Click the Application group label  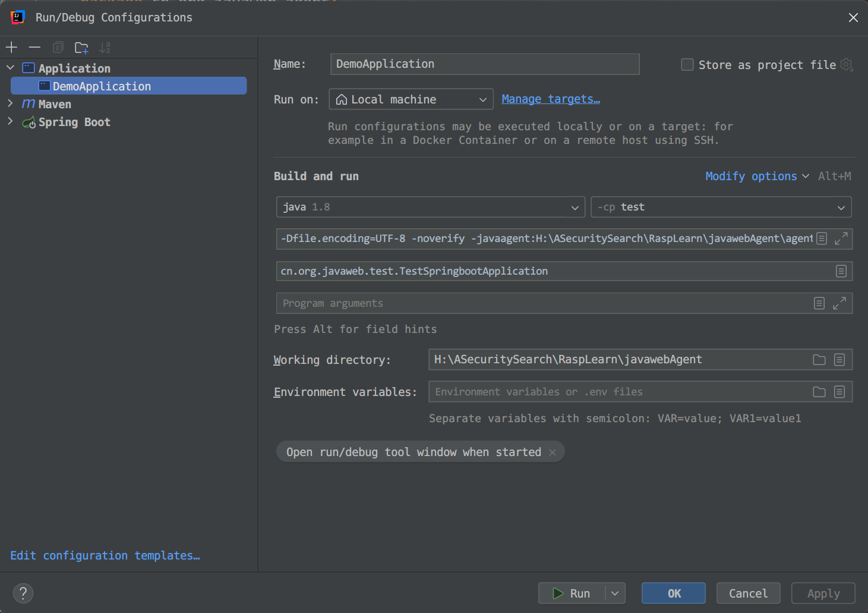(x=74, y=68)
